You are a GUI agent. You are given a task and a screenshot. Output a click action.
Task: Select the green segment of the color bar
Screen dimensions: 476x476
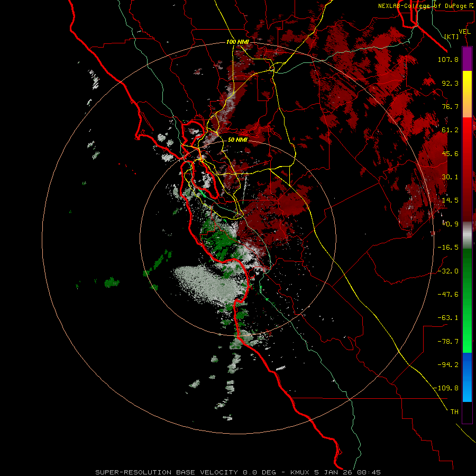(x=467, y=300)
